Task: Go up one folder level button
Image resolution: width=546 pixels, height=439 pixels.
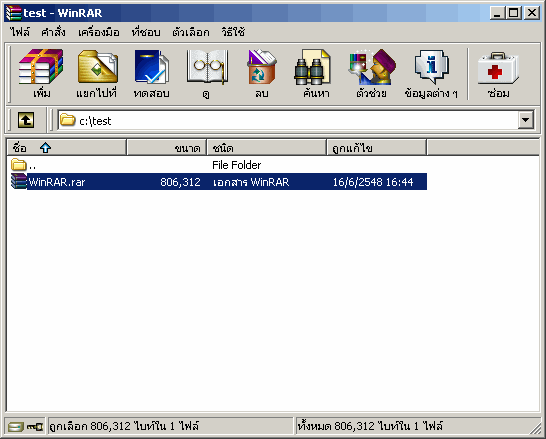Action: [x=26, y=120]
